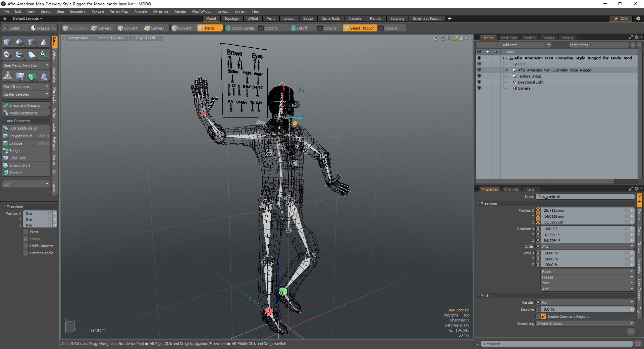Select the Torus primitive tool

[x=7, y=54]
